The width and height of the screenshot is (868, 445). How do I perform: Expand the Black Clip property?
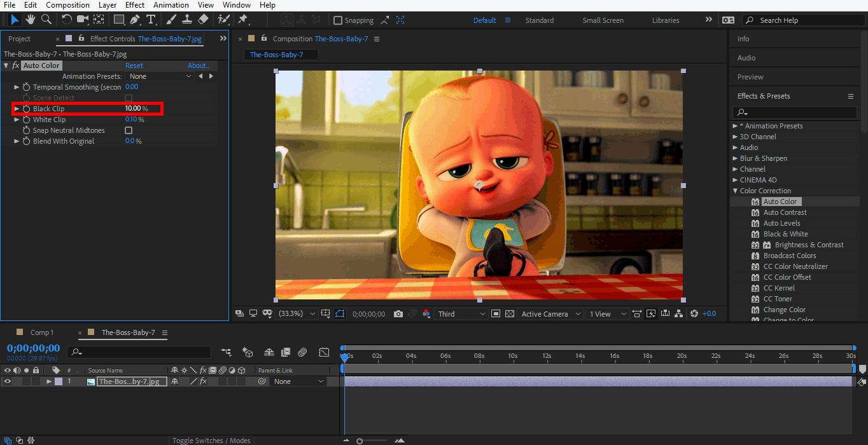pos(17,109)
